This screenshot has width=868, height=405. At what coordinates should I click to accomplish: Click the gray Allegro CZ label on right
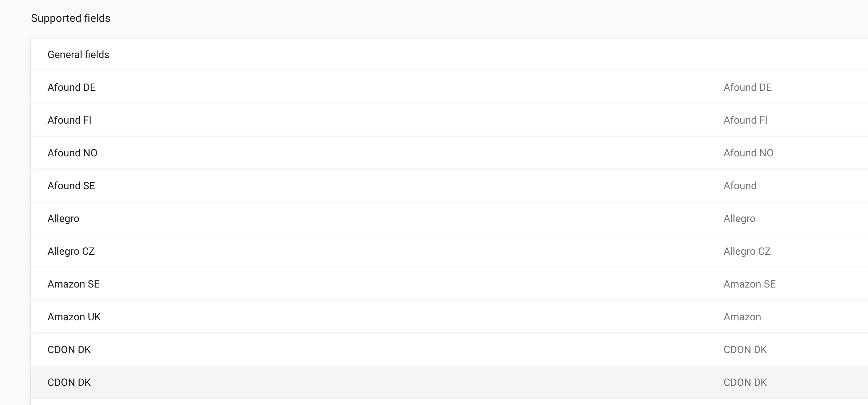coord(747,251)
